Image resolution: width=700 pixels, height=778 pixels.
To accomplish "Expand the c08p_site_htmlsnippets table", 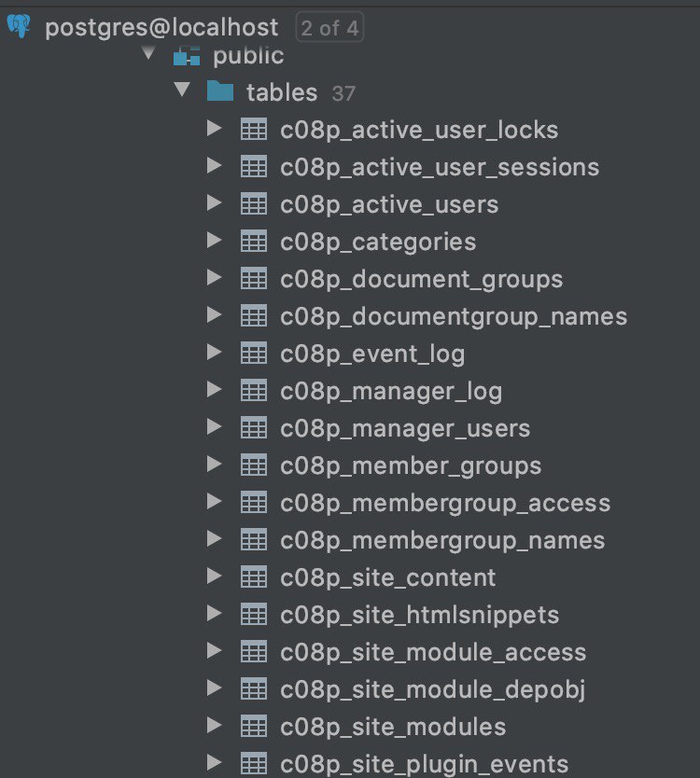I will 214,613.
